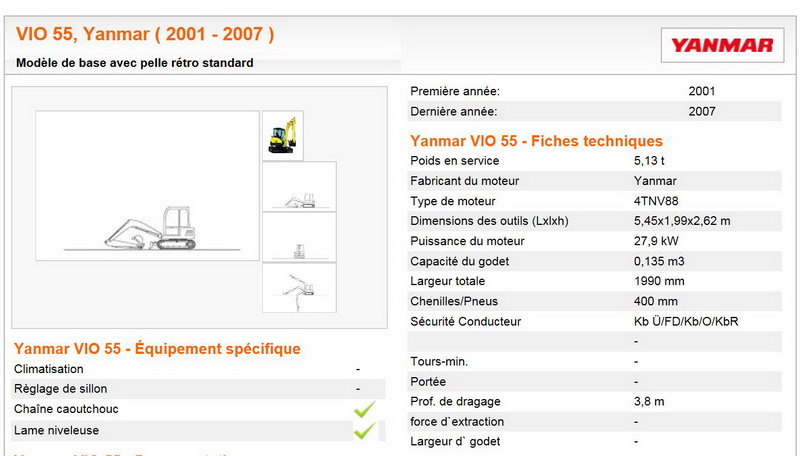Image resolution: width=800 pixels, height=456 pixels.
Task: Click the green checkmark for Lame niveleuse
Action: (x=364, y=430)
